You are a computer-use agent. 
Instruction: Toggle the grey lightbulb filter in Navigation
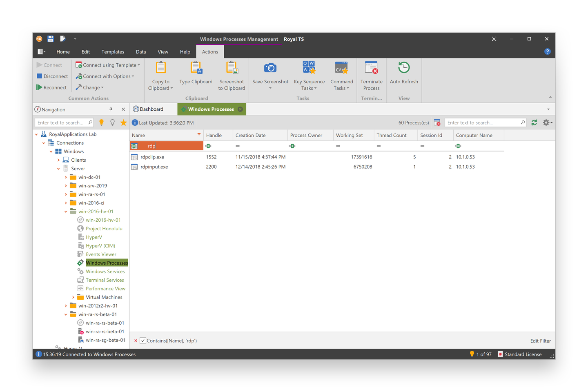click(112, 122)
